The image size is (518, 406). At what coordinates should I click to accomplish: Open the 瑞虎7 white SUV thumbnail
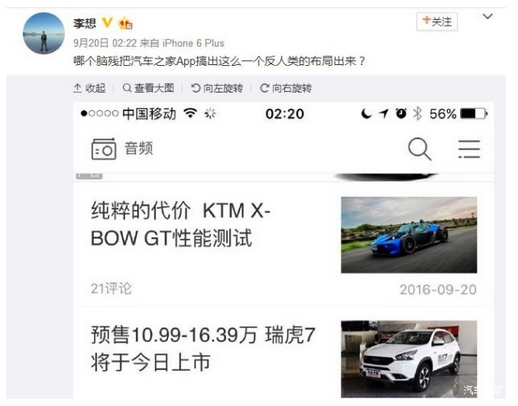click(x=409, y=359)
